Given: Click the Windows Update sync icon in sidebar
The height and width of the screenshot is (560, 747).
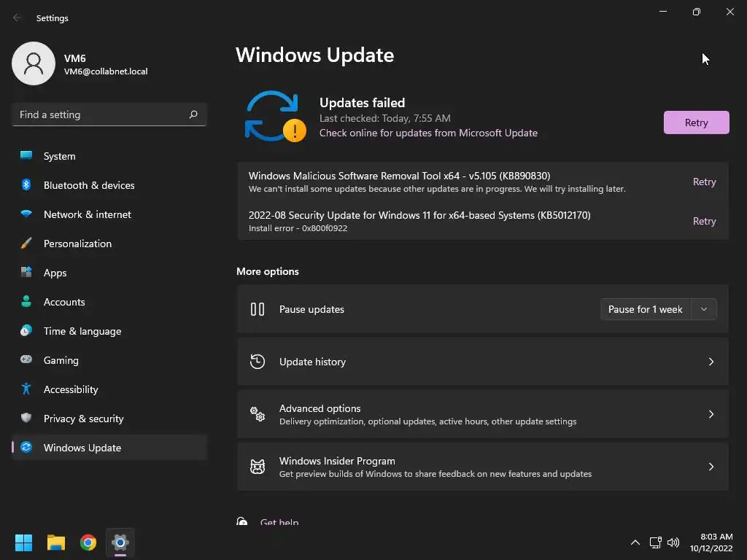Looking at the screenshot, I should (x=26, y=447).
